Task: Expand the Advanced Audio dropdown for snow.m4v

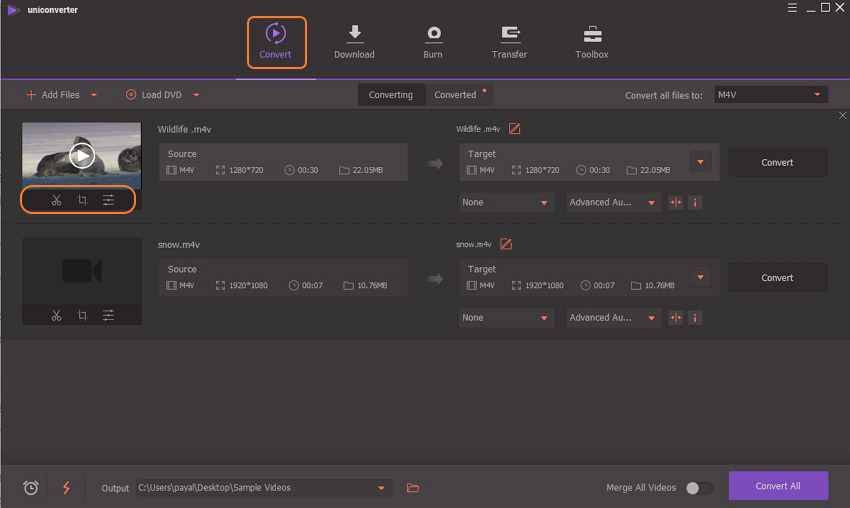Action: tap(613, 318)
